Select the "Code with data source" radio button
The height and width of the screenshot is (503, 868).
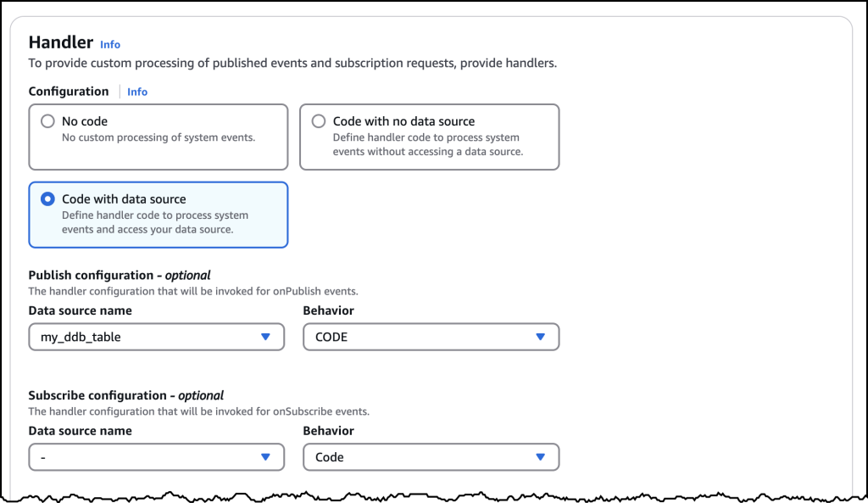point(47,198)
